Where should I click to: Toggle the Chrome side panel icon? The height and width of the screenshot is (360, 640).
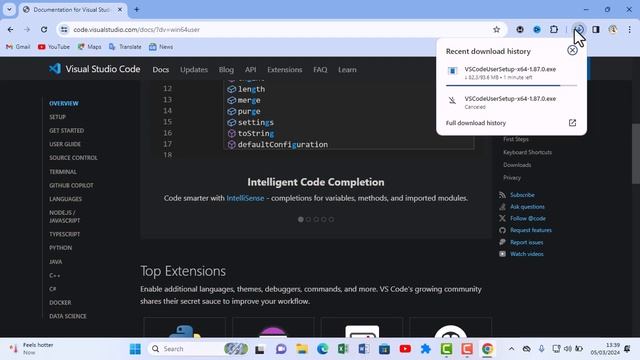596,29
